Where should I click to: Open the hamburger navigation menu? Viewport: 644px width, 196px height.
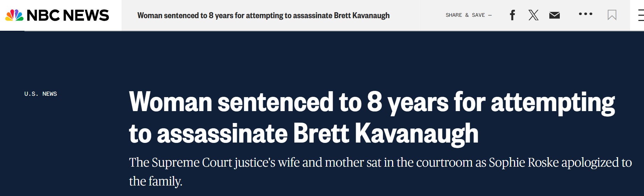(x=641, y=15)
